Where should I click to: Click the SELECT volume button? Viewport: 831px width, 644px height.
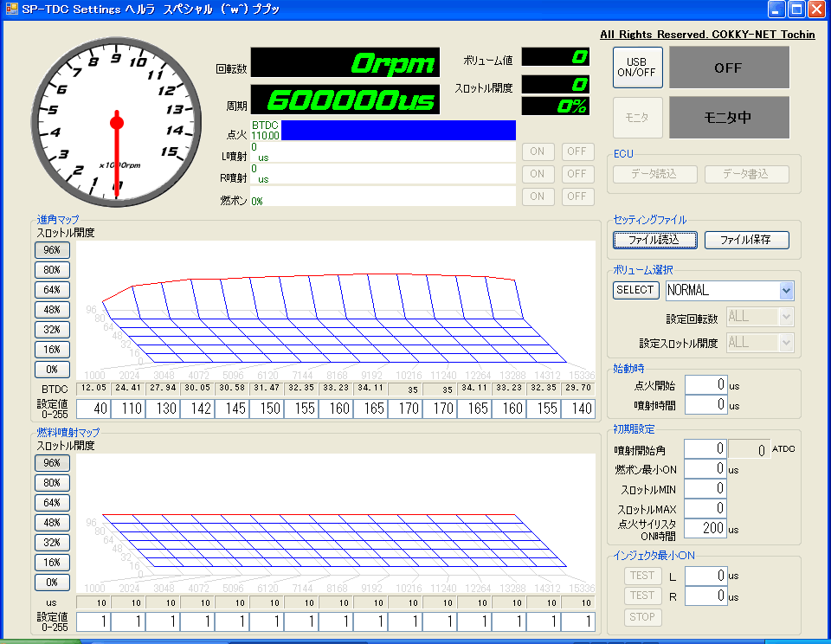(635, 290)
